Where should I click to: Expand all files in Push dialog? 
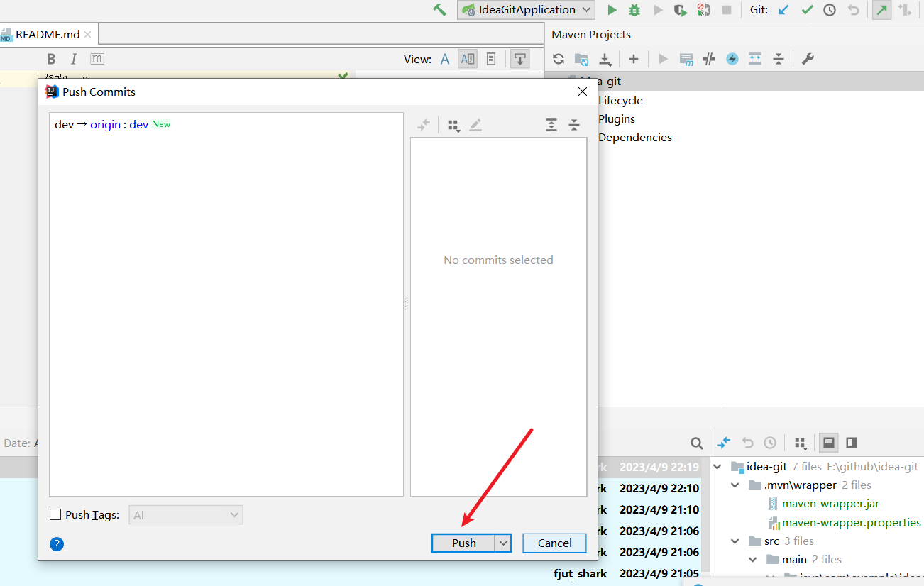pyautogui.click(x=551, y=125)
